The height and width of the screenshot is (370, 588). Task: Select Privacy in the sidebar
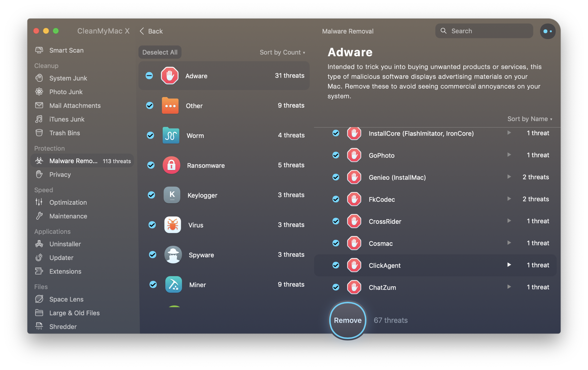tap(82, 174)
